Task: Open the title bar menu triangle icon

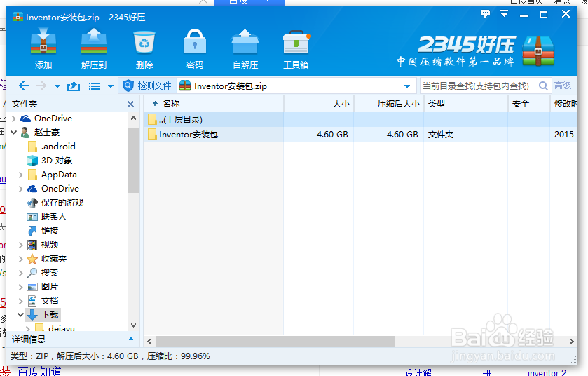Action: pyautogui.click(x=505, y=14)
